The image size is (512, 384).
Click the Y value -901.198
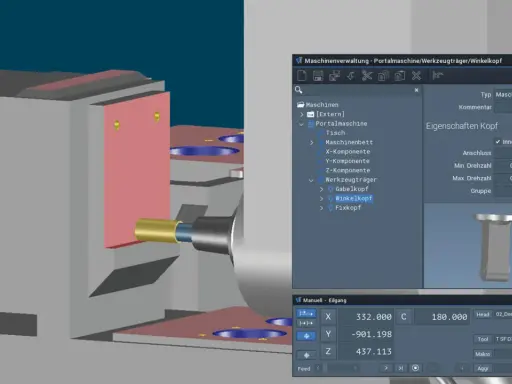371,334
